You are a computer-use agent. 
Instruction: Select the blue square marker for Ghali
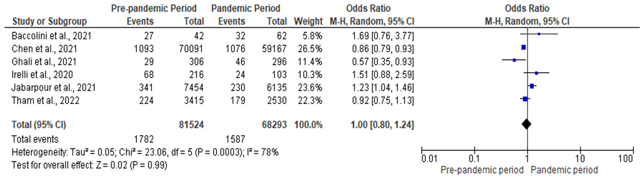[x=514, y=60]
